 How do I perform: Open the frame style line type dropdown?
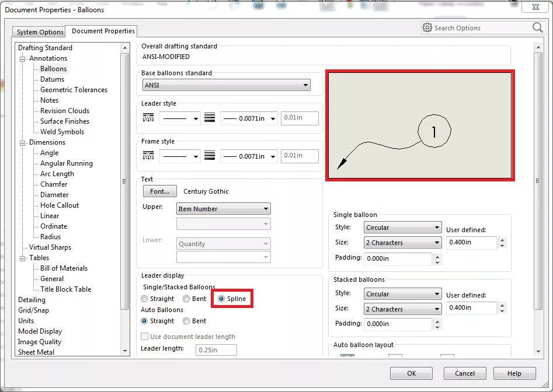point(180,156)
